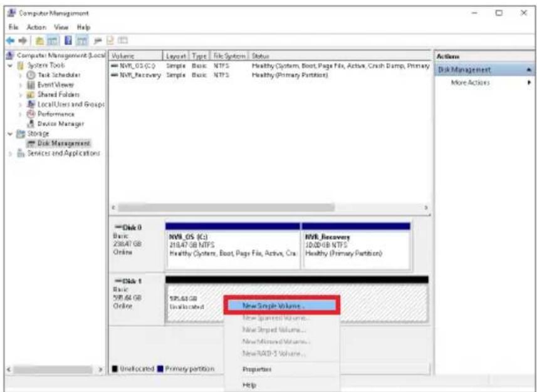Select the NVR_Recovery row in the volume list
537x392 pixels.
(x=270, y=75)
